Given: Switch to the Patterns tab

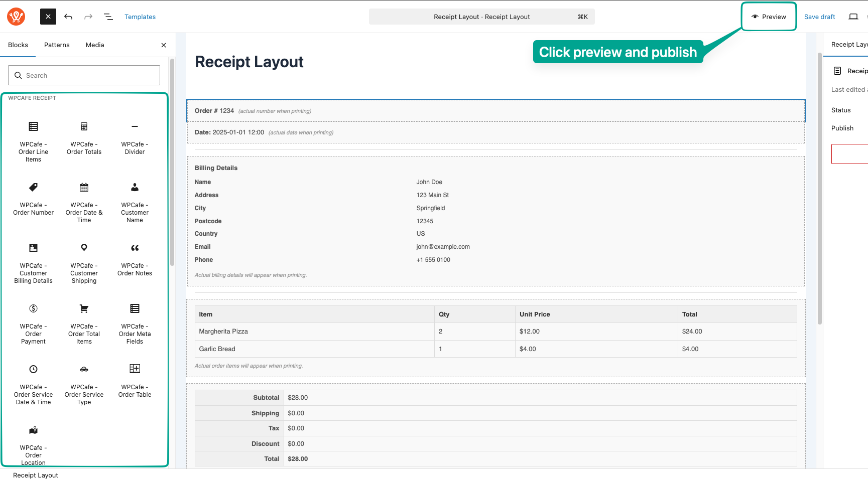Looking at the screenshot, I should [x=57, y=45].
